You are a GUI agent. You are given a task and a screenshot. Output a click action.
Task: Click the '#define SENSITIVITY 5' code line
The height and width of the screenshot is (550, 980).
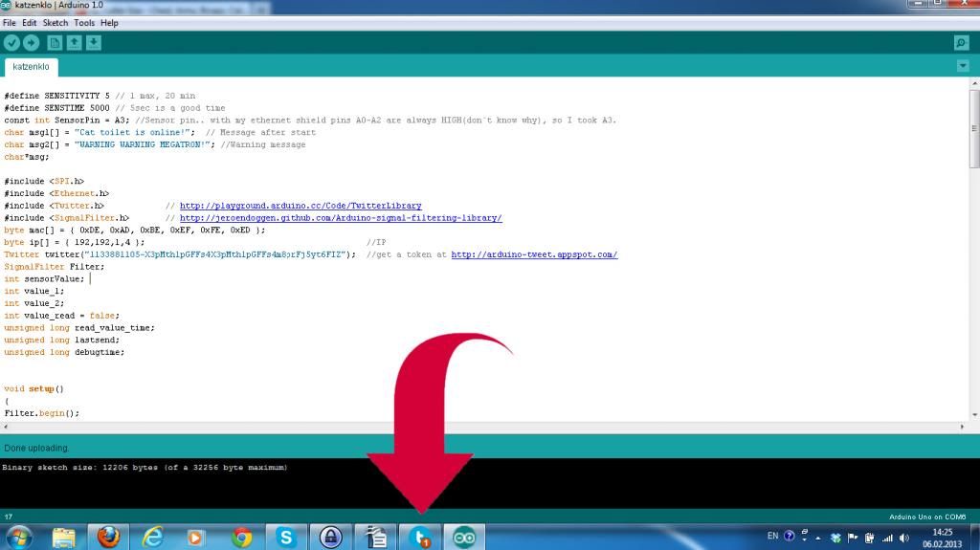click(x=100, y=96)
